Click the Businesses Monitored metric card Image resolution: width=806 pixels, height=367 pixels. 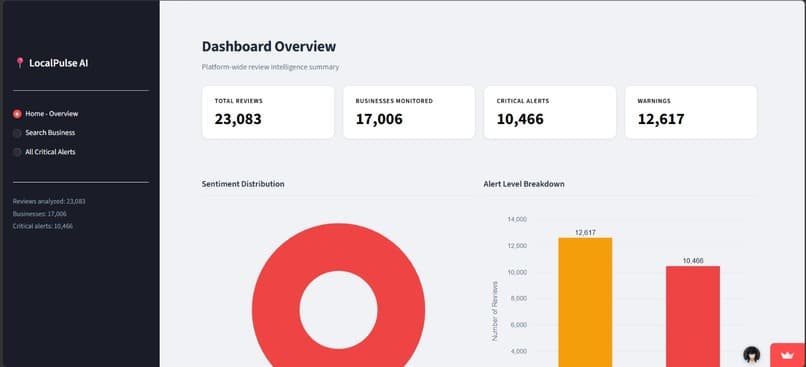[x=409, y=112]
